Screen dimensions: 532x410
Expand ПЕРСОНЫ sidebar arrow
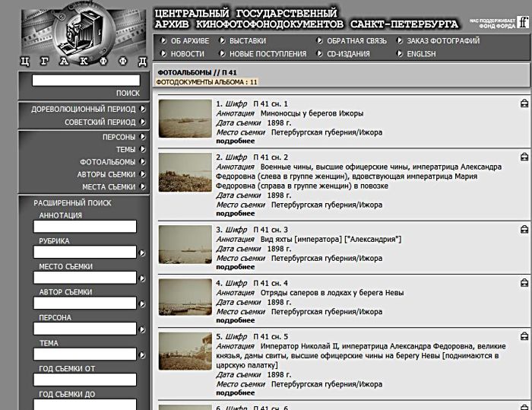(x=143, y=137)
